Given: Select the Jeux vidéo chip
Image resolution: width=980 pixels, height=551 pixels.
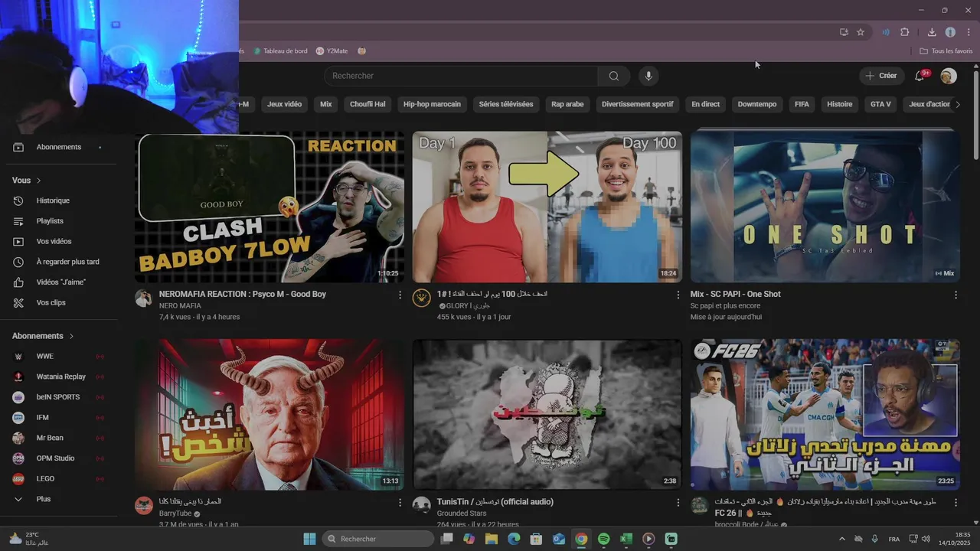Looking at the screenshot, I should (284, 104).
